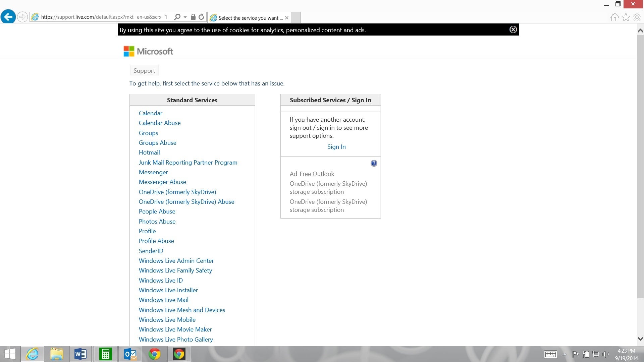Image resolution: width=644 pixels, height=362 pixels.
Task: Open the Profile link
Action: coord(147,231)
